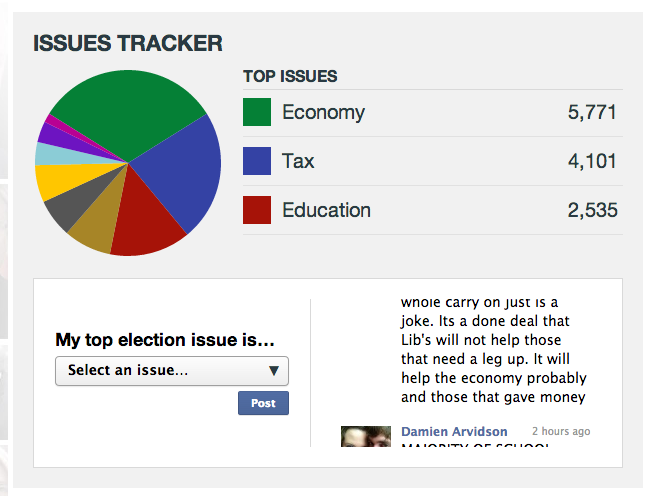This screenshot has width=655, height=496.
Task: Click Damien Arvidson's avatar thumbnail
Action: [x=365, y=437]
